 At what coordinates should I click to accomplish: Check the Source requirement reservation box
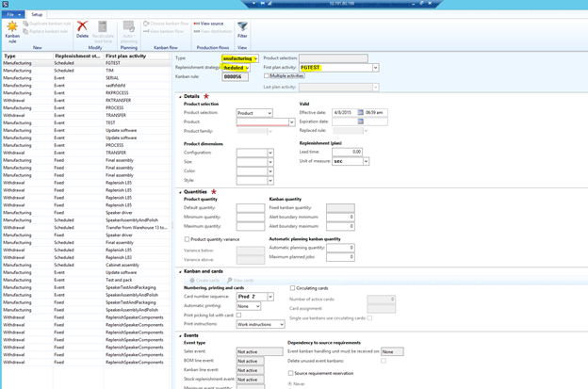pyautogui.click(x=292, y=373)
